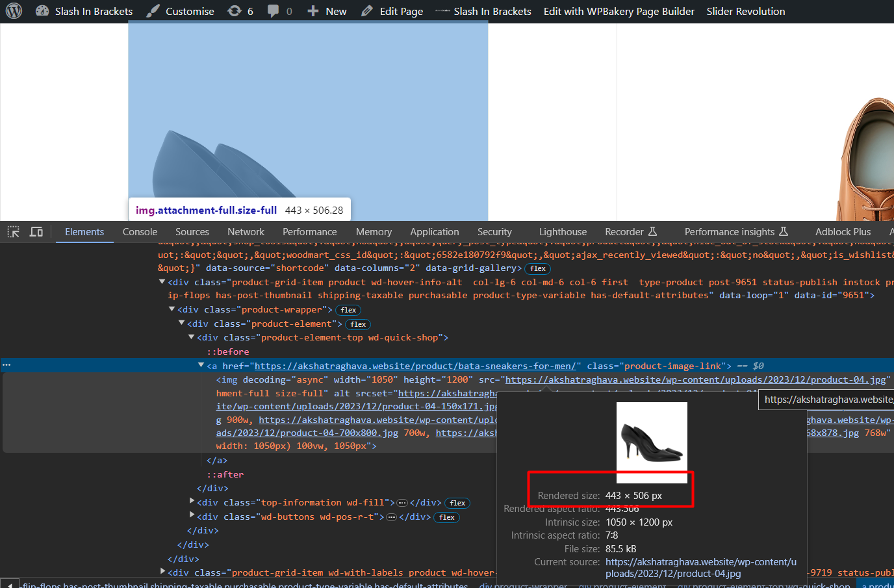The height and width of the screenshot is (588, 894).
Task: Open the Slash In Brackets theme menu
Action: tap(483, 11)
